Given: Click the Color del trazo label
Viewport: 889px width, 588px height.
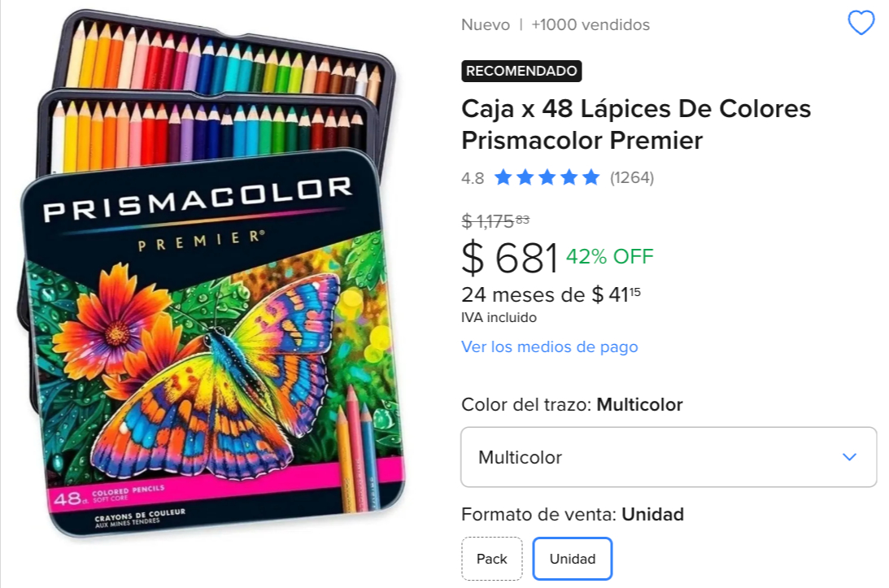Looking at the screenshot, I should tap(526, 404).
